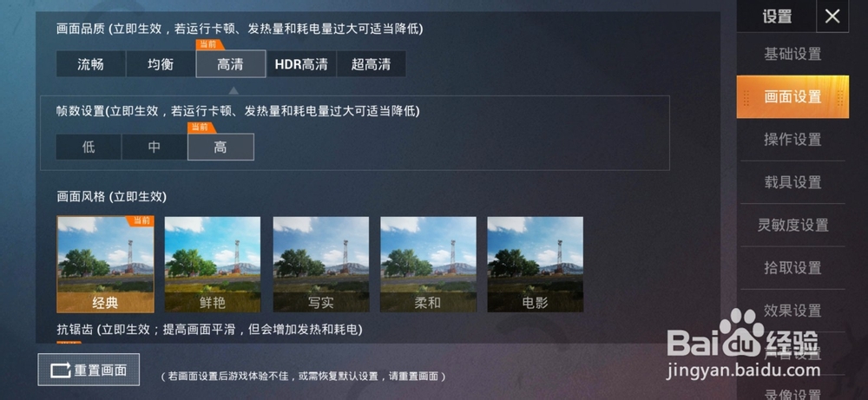Switch quality to HDR高清
The image size is (868, 400).
[301, 64]
